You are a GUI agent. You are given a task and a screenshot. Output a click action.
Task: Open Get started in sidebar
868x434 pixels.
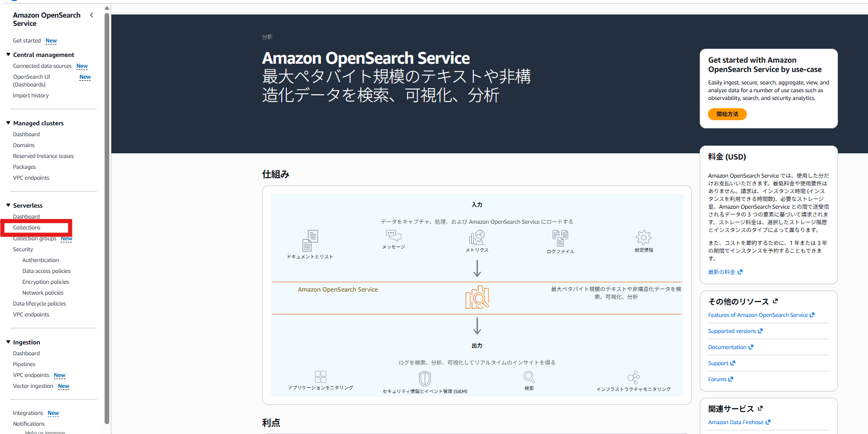pos(27,40)
